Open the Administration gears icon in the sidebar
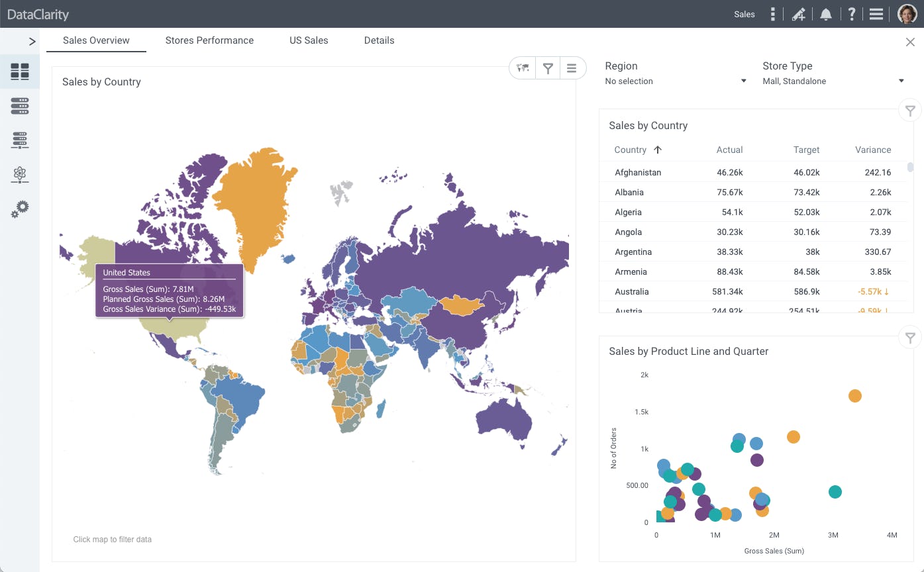This screenshot has height=572, width=924. pyautogui.click(x=20, y=209)
